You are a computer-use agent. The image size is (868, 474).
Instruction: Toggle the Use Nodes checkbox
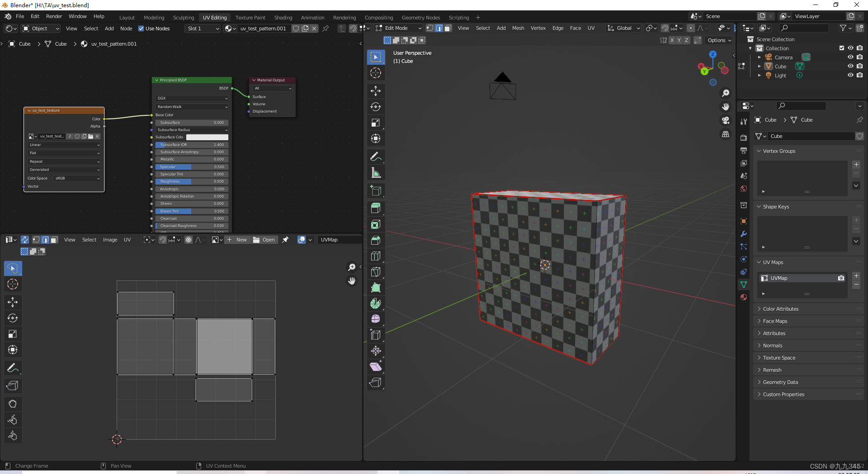coord(141,28)
